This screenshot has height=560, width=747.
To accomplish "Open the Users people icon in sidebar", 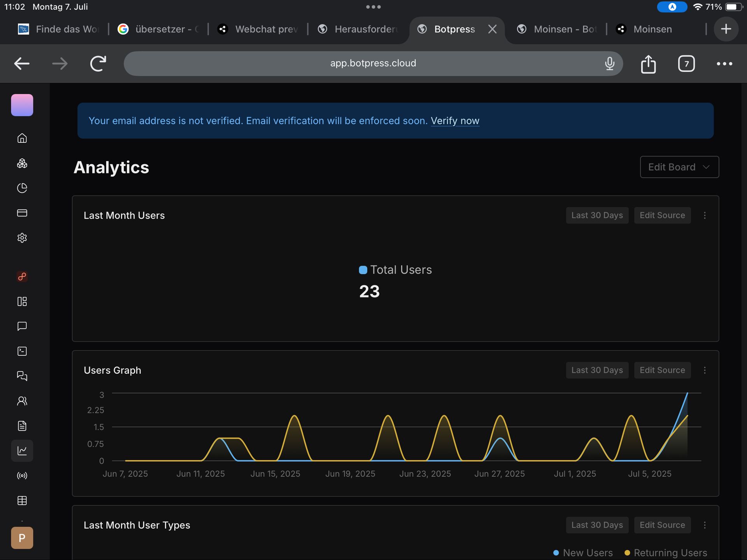I will (22, 401).
